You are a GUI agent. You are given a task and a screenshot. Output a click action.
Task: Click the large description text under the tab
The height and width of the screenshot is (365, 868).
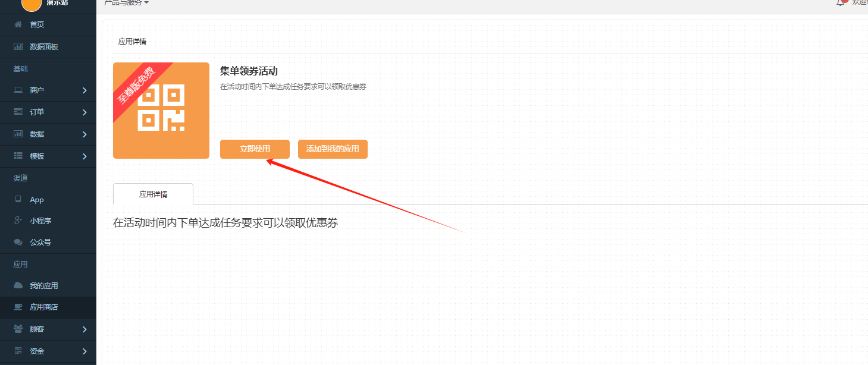[x=225, y=224]
